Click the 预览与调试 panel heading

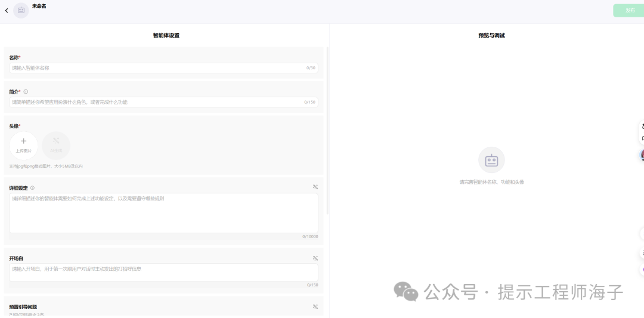point(491,35)
